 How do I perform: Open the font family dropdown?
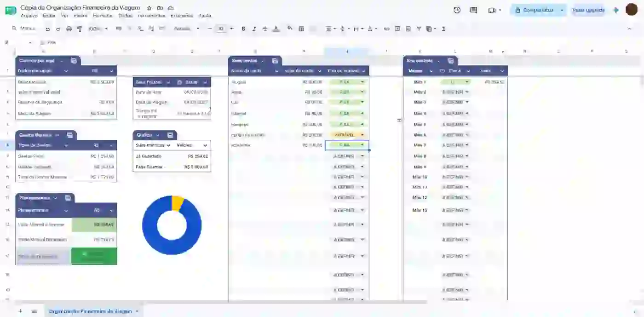coord(186,29)
